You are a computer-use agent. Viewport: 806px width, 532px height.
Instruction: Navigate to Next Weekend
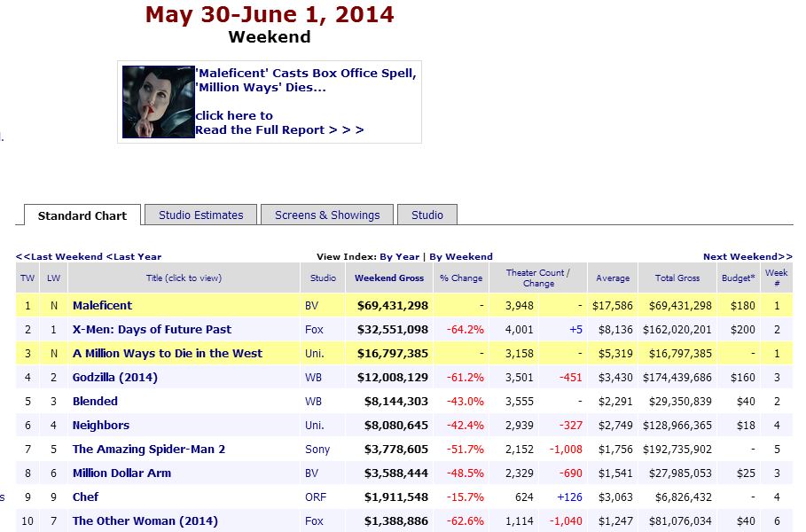747,257
